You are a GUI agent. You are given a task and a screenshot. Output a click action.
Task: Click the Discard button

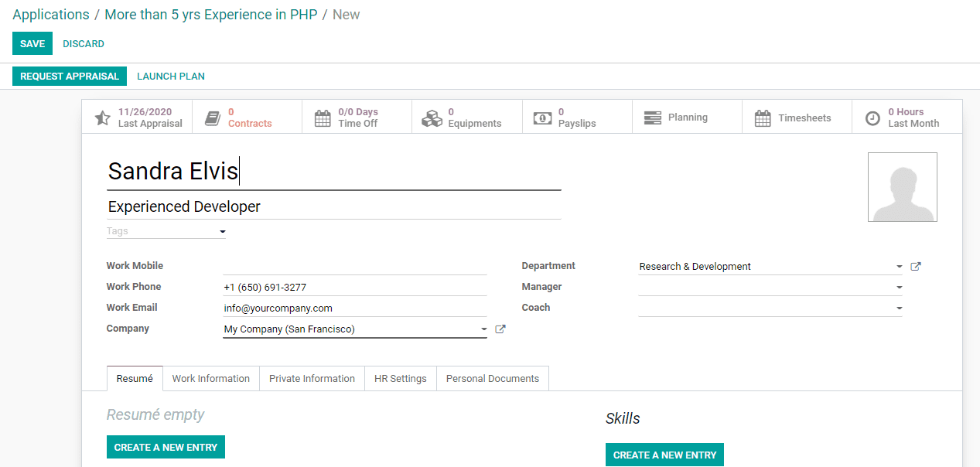84,44
